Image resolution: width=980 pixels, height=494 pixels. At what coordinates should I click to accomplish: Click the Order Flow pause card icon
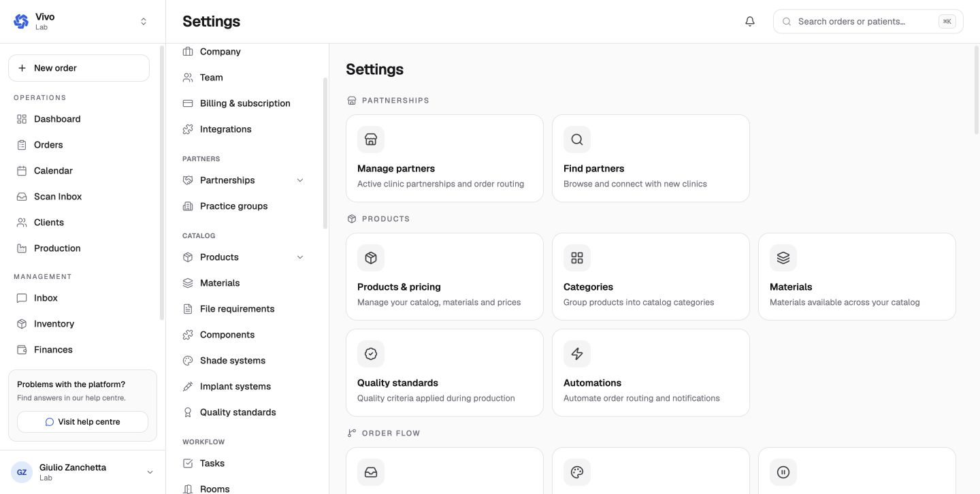783,472
